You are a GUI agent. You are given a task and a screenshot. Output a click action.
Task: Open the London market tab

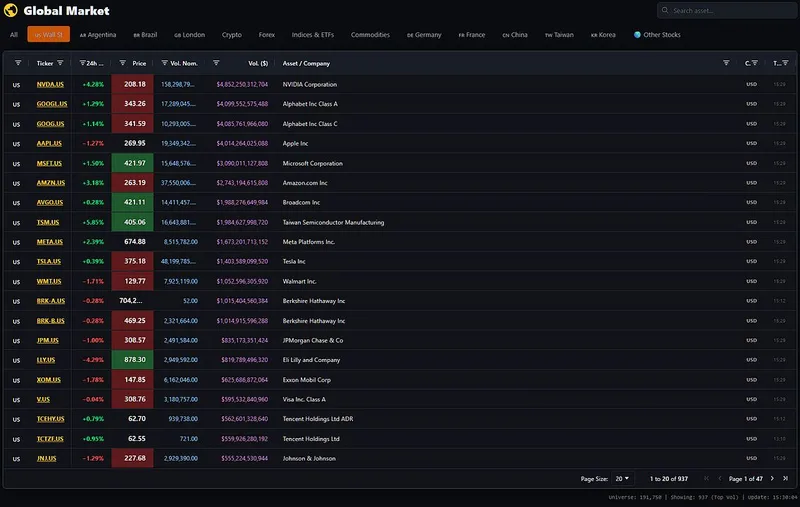click(189, 35)
